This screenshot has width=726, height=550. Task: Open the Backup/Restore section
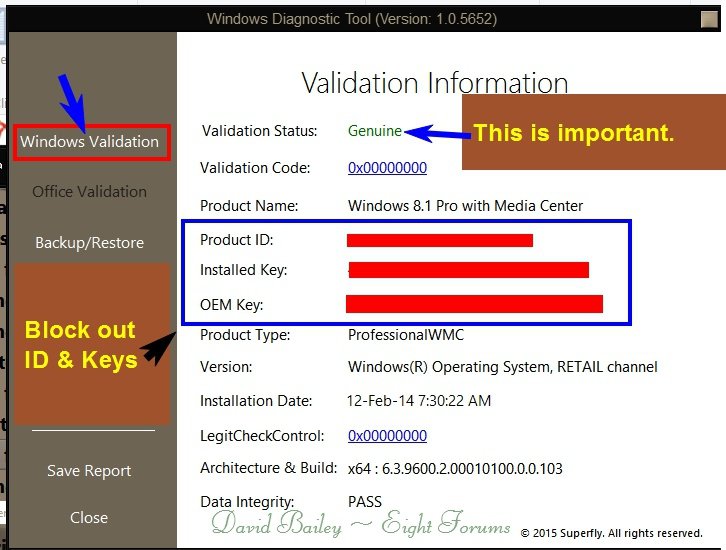click(x=89, y=243)
